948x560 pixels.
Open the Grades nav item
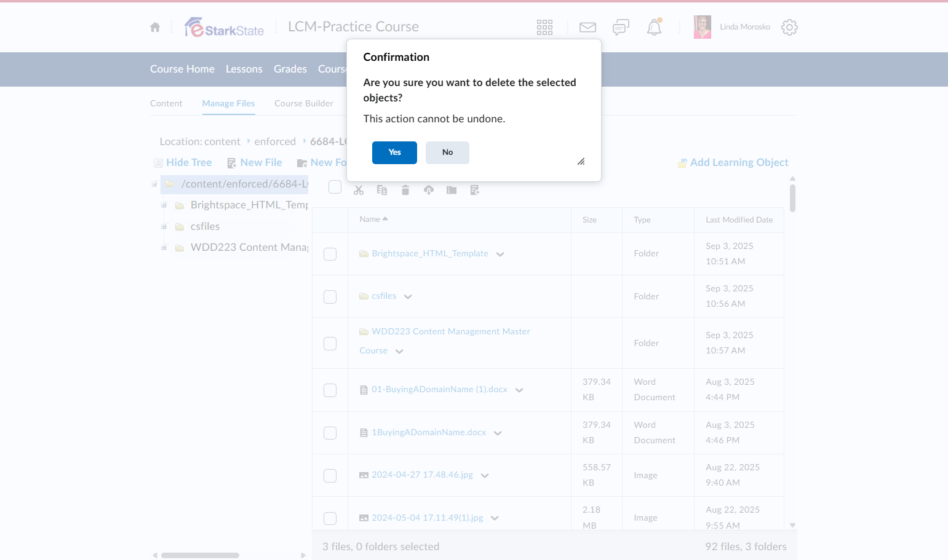click(290, 69)
